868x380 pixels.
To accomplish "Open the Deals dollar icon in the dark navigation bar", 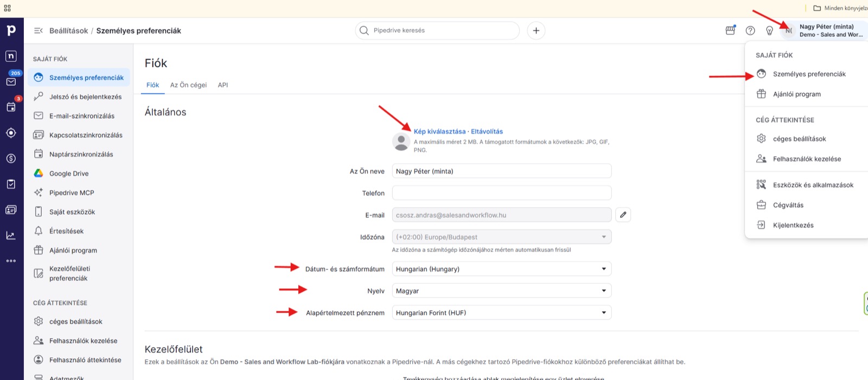I will click(11, 158).
